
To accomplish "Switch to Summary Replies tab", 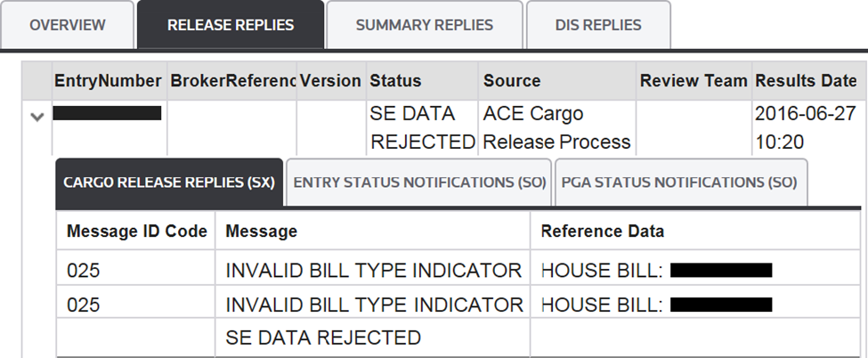I will click(x=424, y=25).
